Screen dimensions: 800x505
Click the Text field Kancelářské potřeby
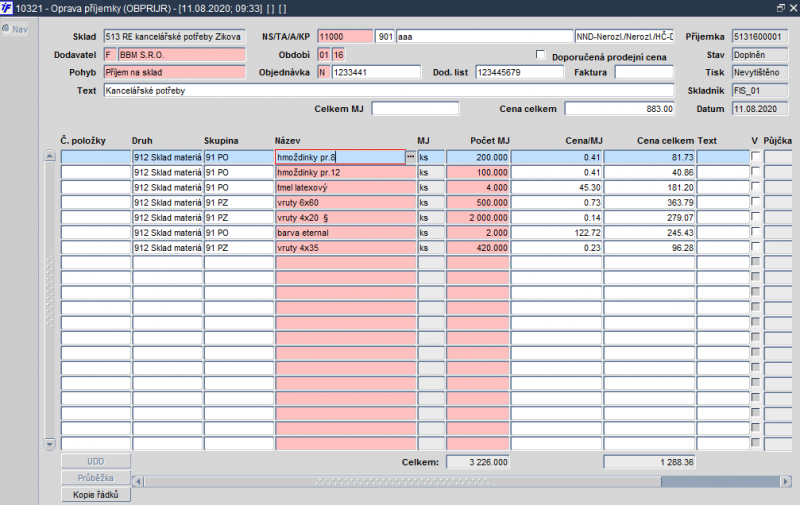click(389, 91)
